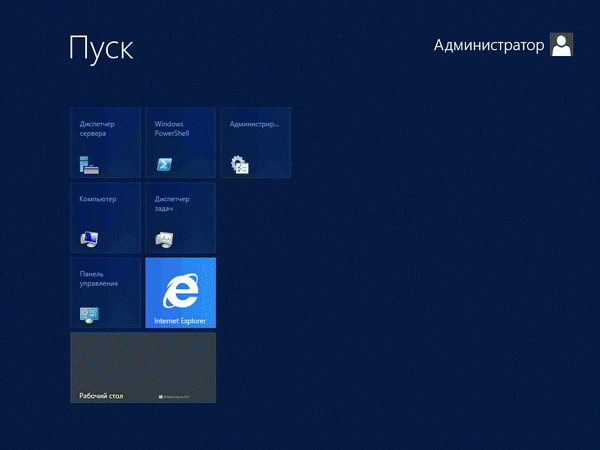Open the "Панель управления" tile label
Screen dimensions: 600x450
point(98,278)
